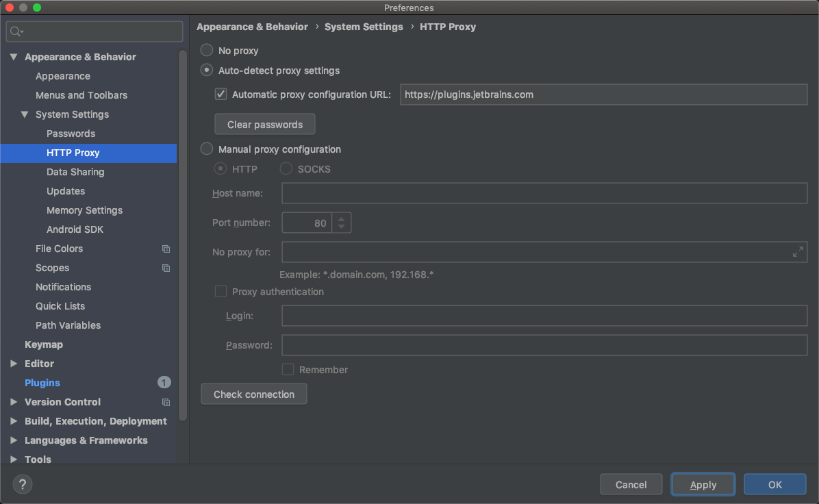Open Quick Lists settings
The image size is (819, 504).
[60, 306]
